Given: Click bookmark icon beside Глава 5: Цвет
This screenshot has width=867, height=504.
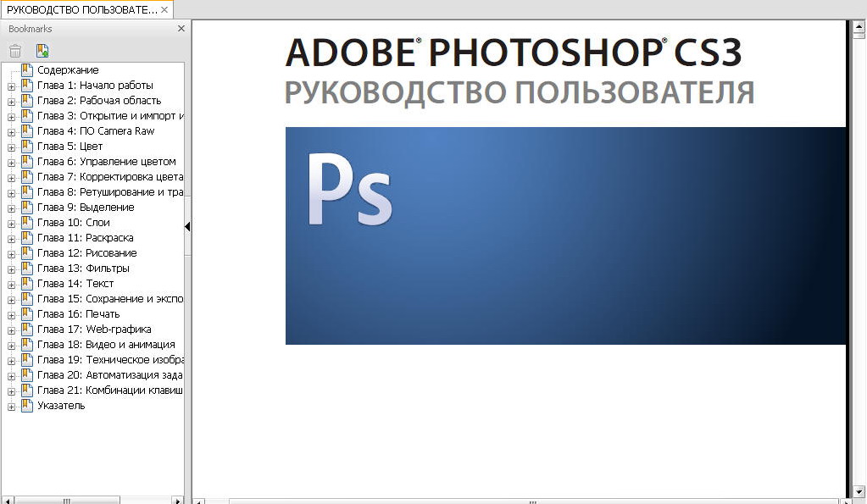Looking at the screenshot, I should click(27, 146).
